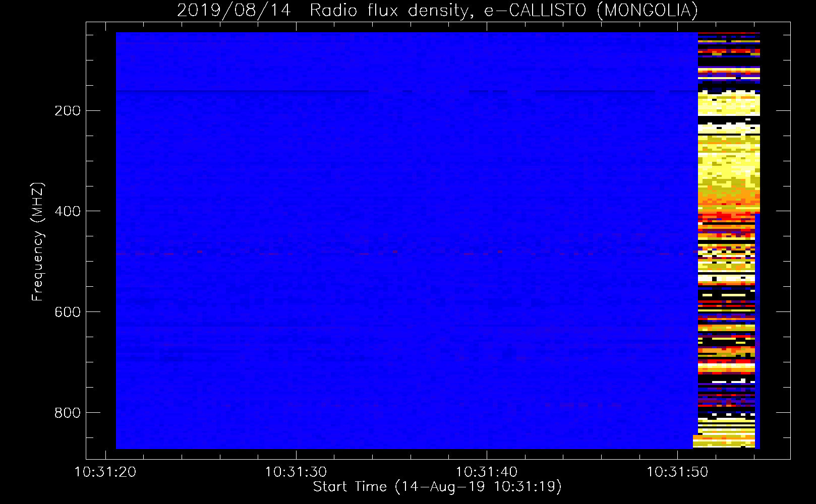
Task: Click the 400 frequency tick label
Action: pos(68,211)
